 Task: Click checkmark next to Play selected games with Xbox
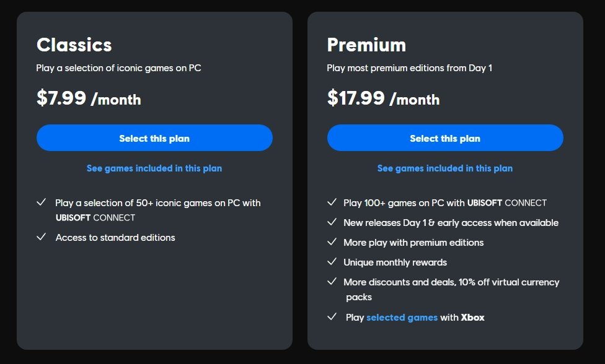pos(332,317)
